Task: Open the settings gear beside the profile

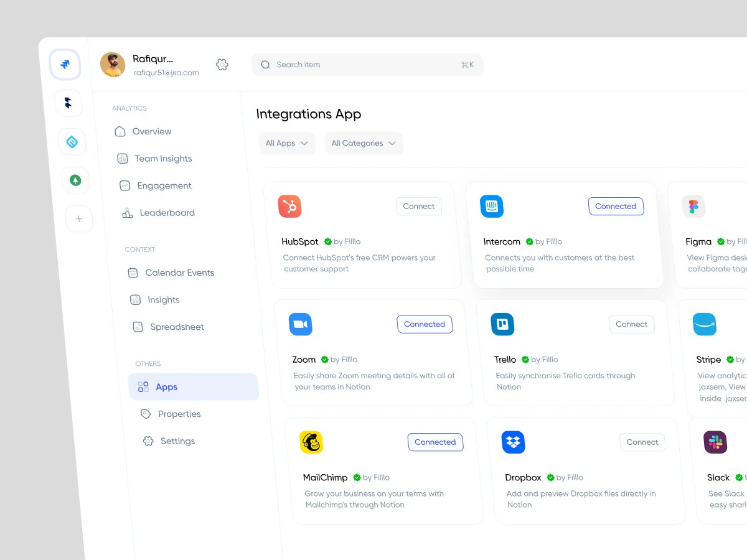Action: point(222,64)
